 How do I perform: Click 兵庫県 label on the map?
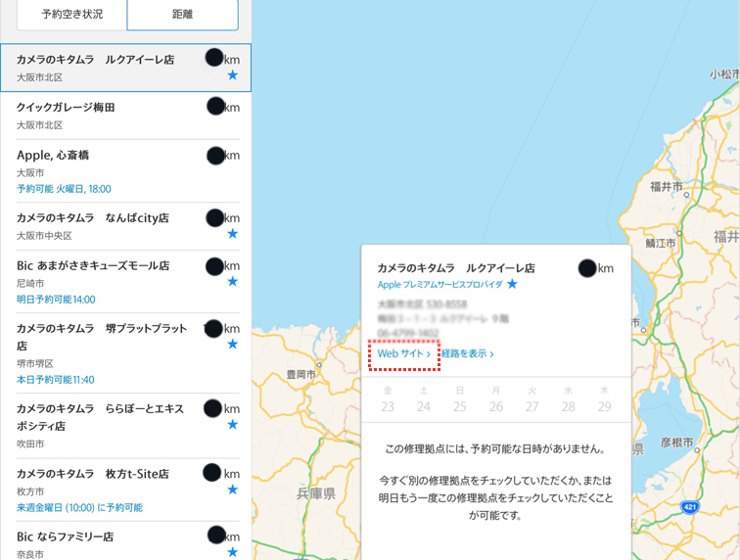click(316, 493)
